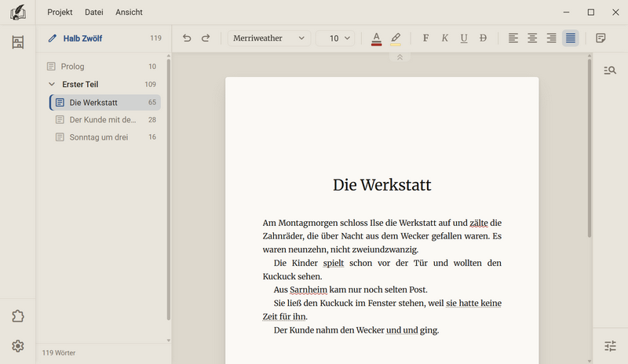The image size is (628, 364).
Task: Open the Ansicht menu
Action: pyautogui.click(x=129, y=13)
